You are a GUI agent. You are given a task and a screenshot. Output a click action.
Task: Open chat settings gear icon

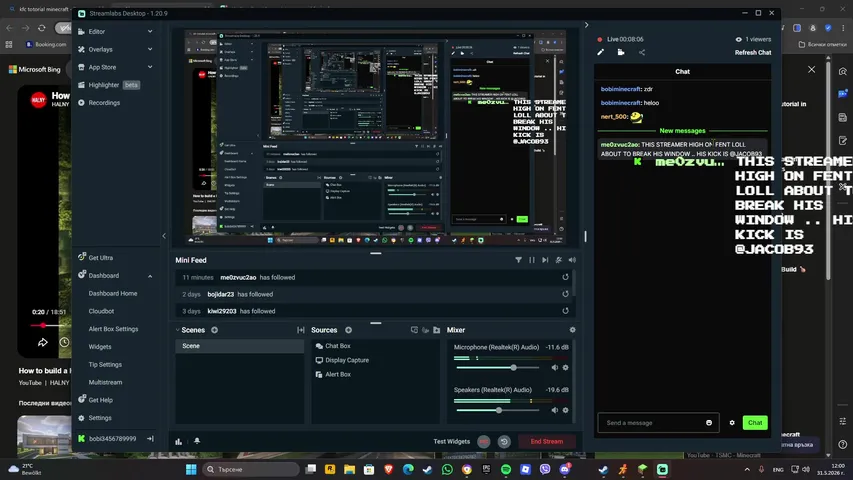pos(732,423)
